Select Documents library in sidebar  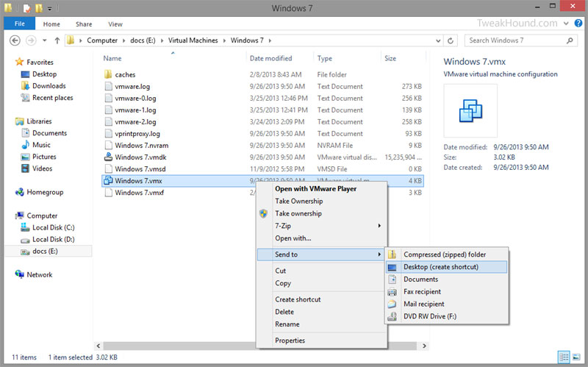pyautogui.click(x=49, y=133)
